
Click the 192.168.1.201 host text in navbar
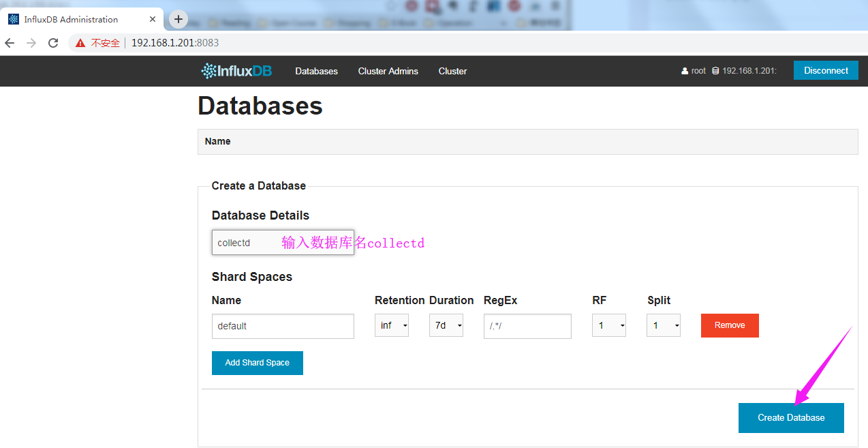[749, 71]
